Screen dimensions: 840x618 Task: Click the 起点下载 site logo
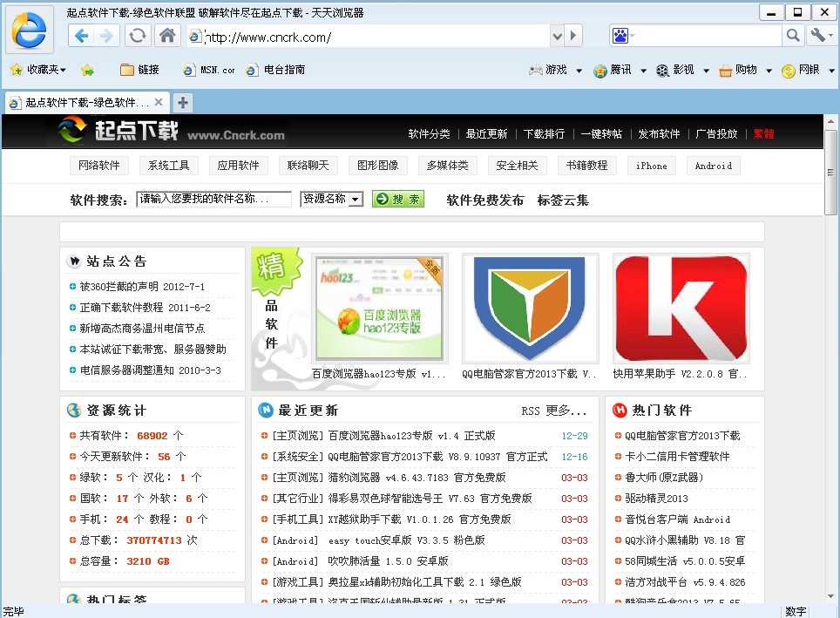click(x=172, y=131)
